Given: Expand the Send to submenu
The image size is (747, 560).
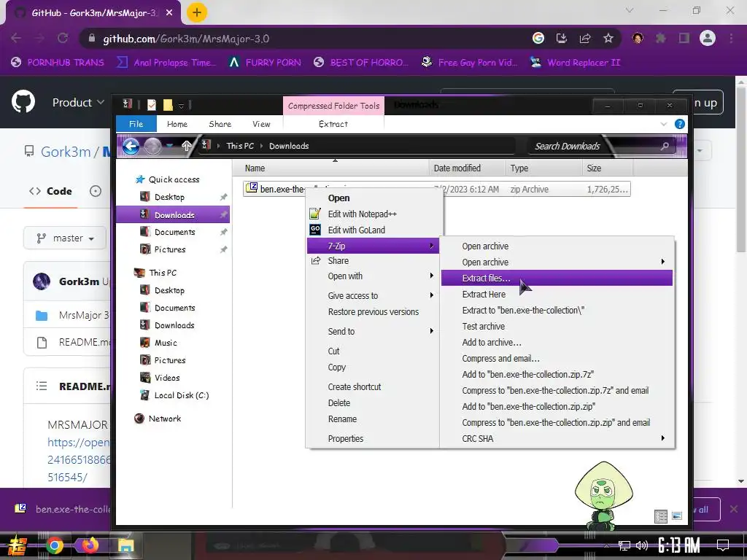Looking at the screenshot, I should tap(373, 332).
